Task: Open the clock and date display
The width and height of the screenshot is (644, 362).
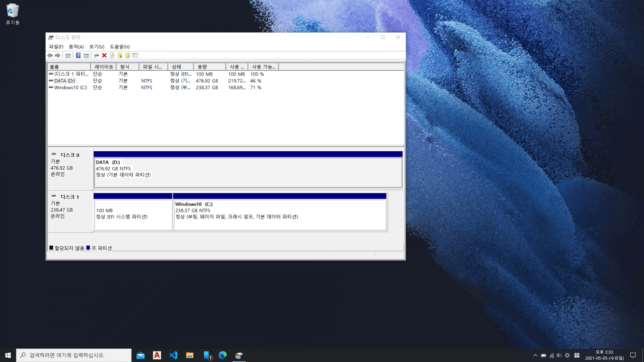Action: pyautogui.click(x=604, y=355)
